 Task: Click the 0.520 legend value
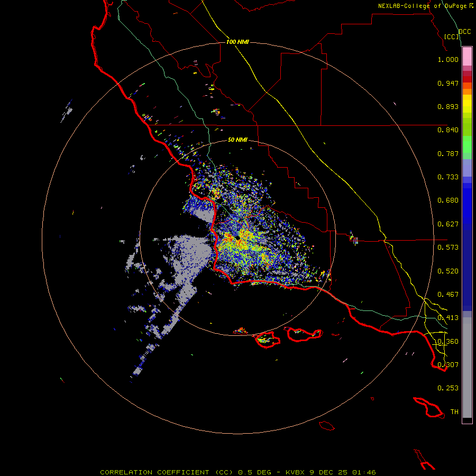pos(448,271)
